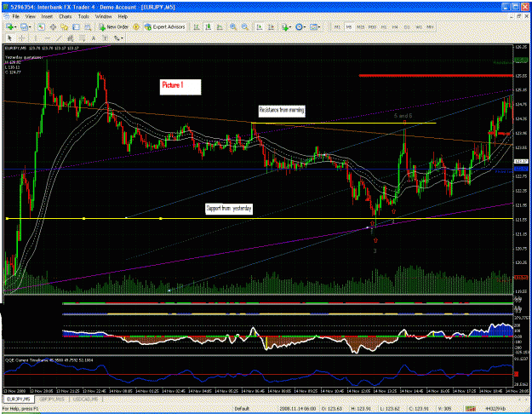
Task: Click the Default profile in status bar
Action: pos(242,409)
